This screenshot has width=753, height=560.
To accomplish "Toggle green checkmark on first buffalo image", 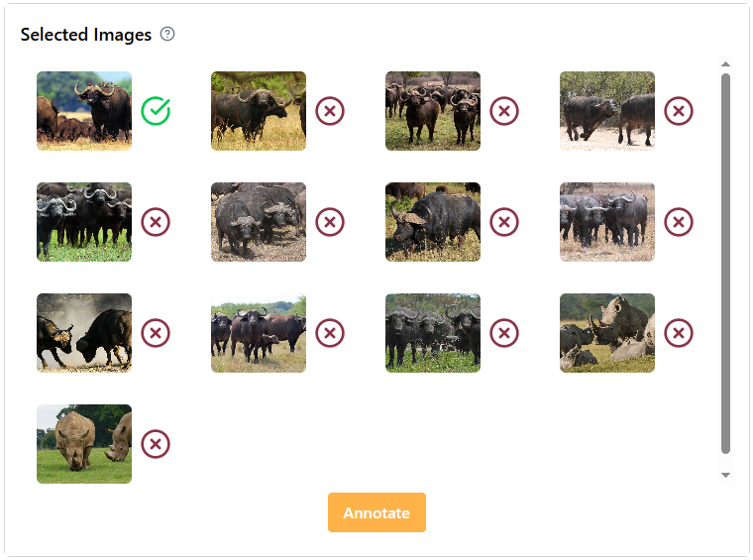I will pyautogui.click(x=156, y=111).
